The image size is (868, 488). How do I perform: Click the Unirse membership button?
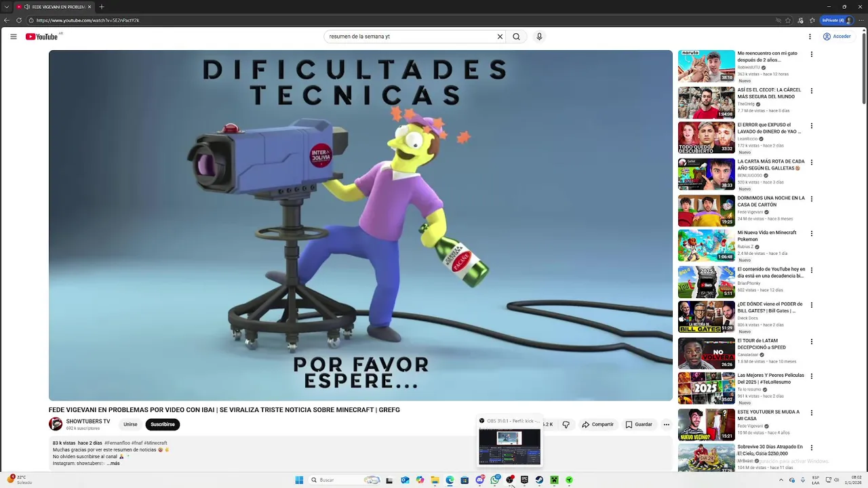click(x=130, y=424)
